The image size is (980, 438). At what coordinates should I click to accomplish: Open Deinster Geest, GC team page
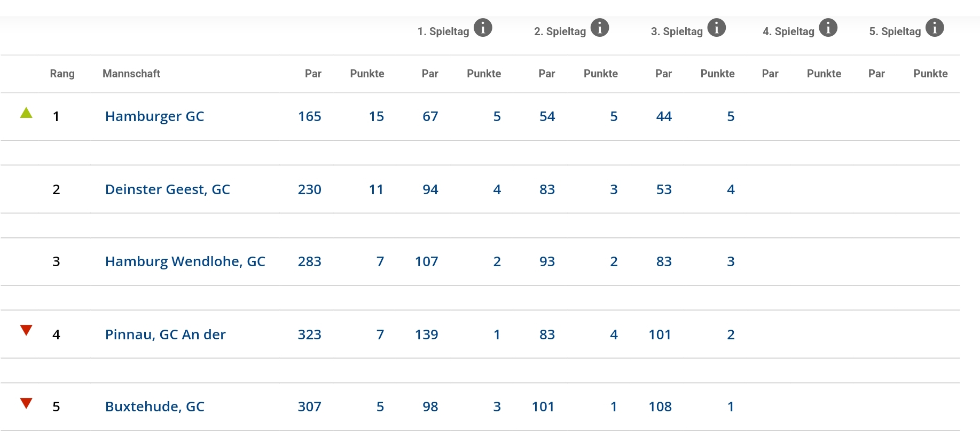click(167, 189)
